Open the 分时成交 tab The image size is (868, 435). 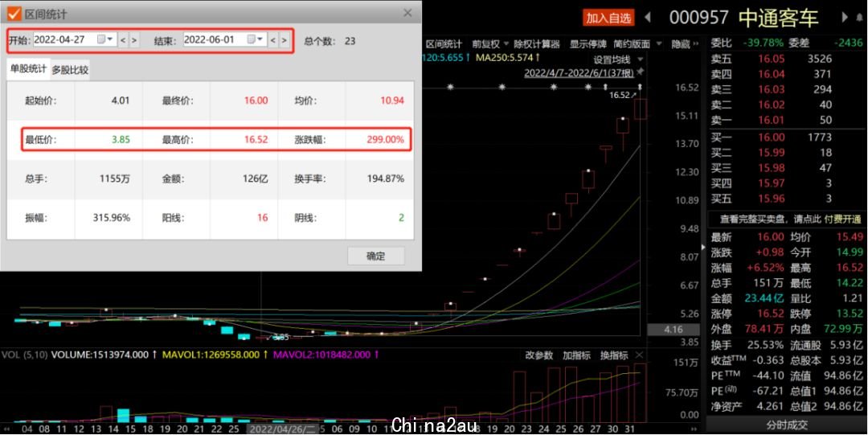click(x=787, y=425)
